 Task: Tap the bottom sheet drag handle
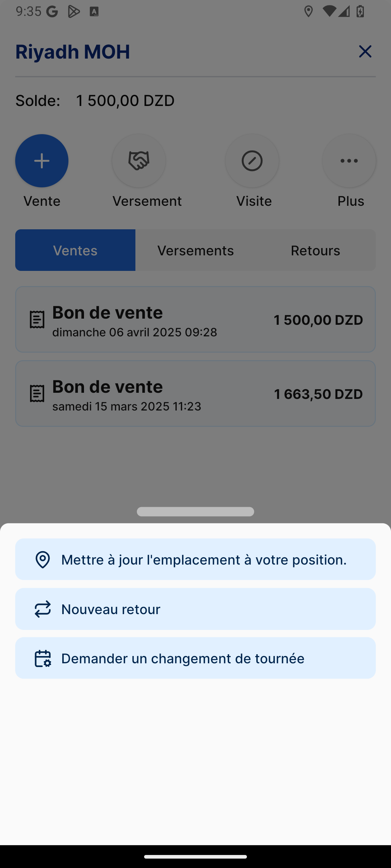click(195, 512)
